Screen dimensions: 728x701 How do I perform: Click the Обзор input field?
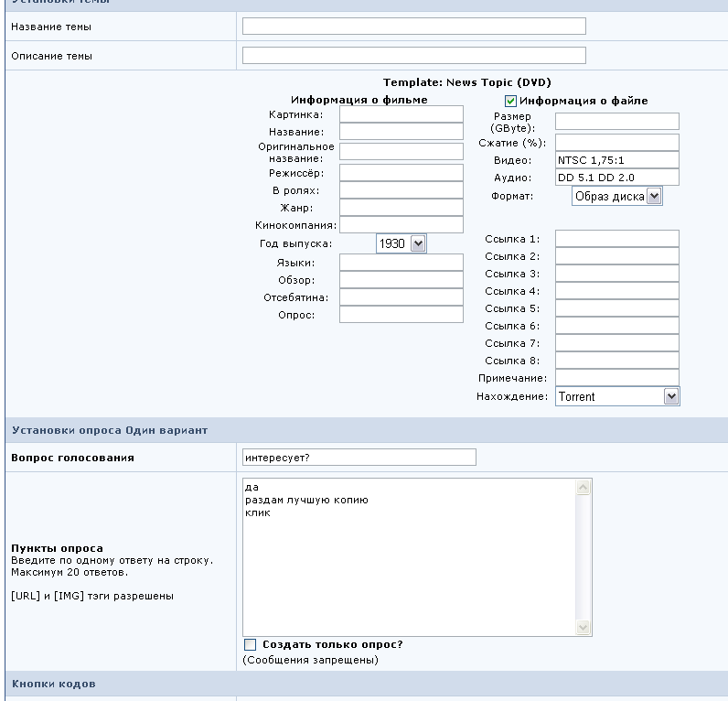(401, 280)
